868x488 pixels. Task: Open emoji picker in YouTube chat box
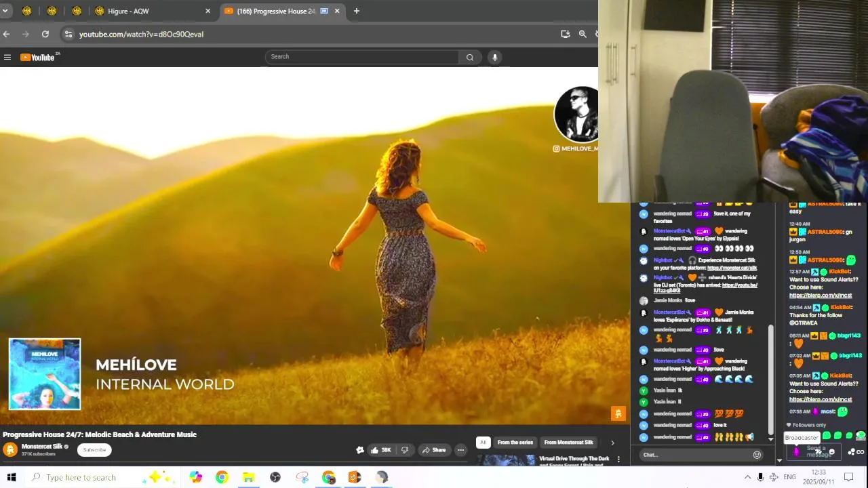(x=757, y=455)
